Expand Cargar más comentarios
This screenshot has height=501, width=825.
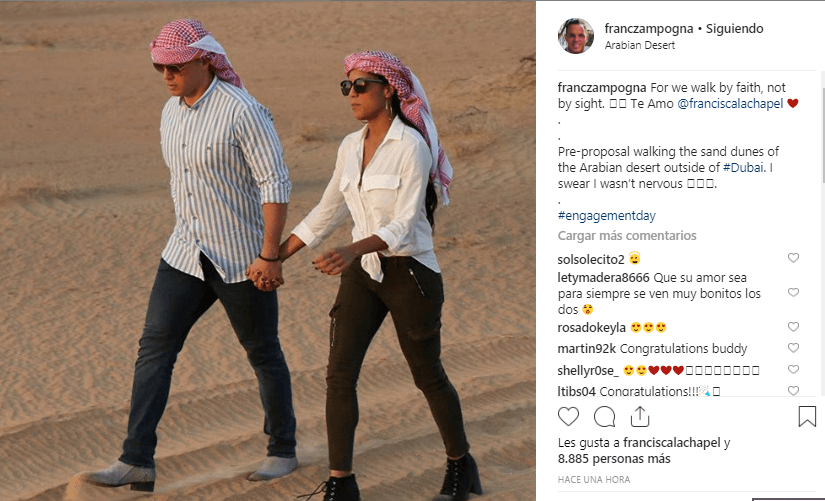coord(627,235)
